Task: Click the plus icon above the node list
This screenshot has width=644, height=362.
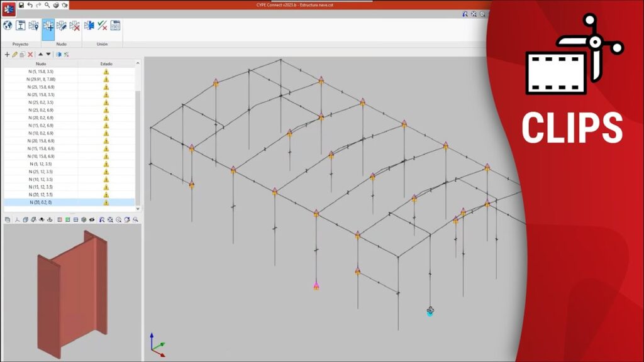Action: (x=7, y=55)
